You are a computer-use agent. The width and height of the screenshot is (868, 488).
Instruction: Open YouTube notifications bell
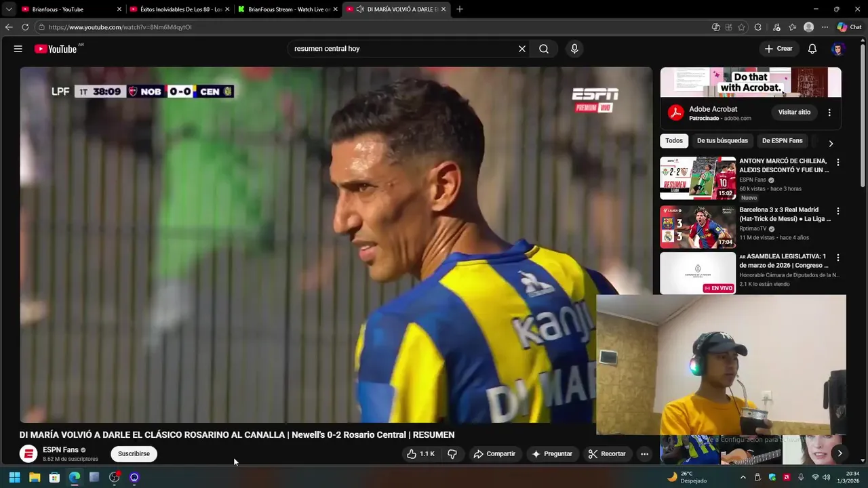(812, 49)
